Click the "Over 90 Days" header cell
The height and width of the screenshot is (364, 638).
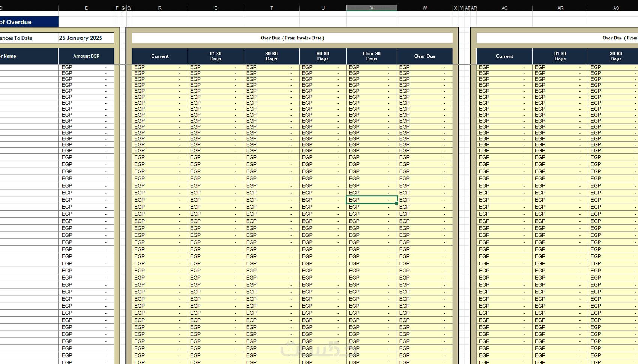pyautogui.click(x=372, y=56)
